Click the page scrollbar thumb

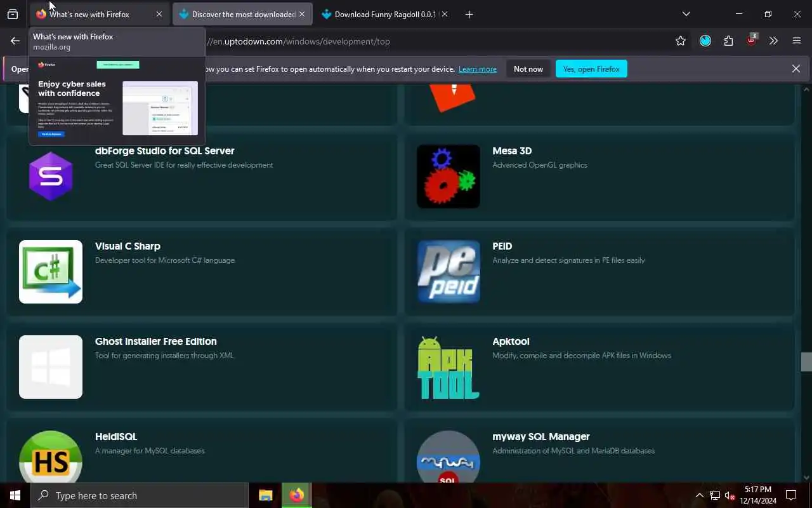pos(806,362)
